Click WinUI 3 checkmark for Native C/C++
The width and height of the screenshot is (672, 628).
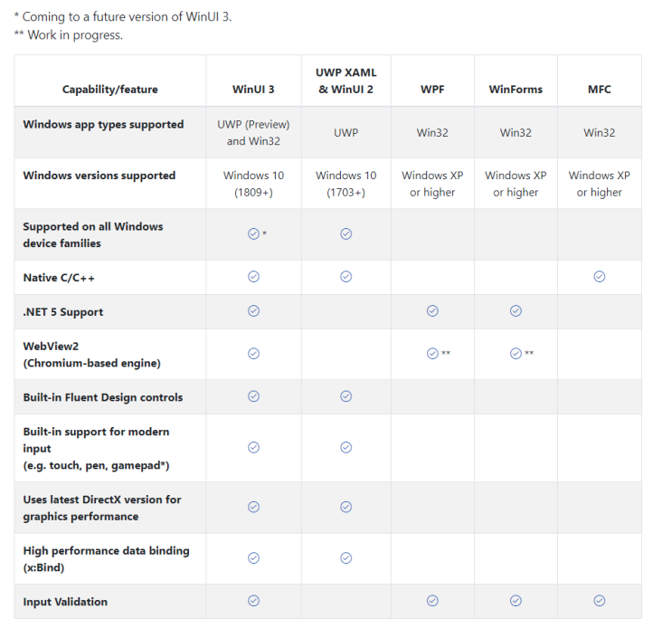[x=253, y=277]
